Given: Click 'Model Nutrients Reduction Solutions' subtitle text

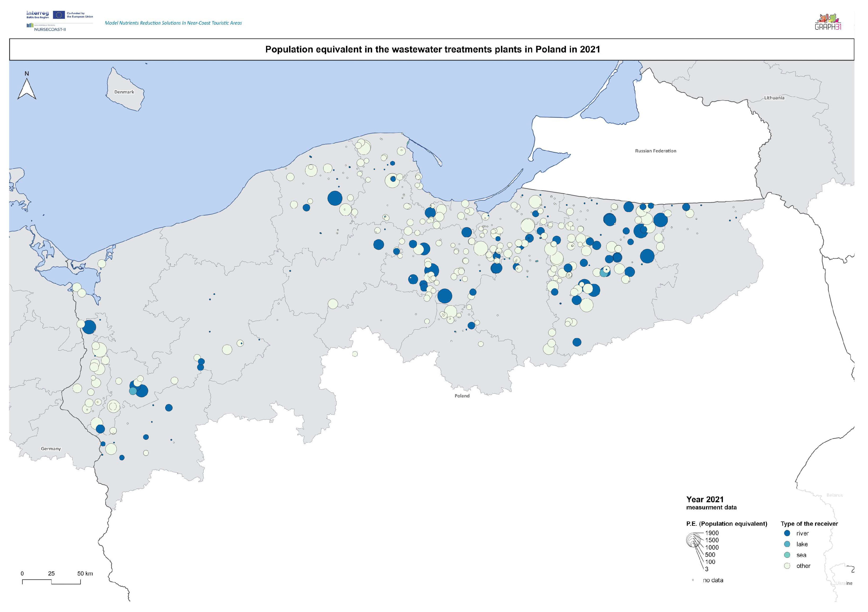Looking at the screenshot, I should [173, 23].
